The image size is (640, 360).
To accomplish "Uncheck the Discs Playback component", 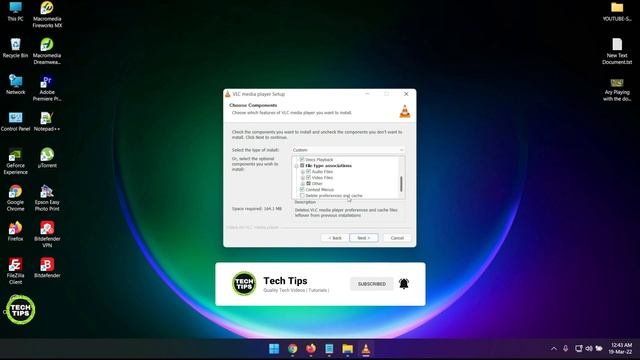I will [x=302, y=159].
